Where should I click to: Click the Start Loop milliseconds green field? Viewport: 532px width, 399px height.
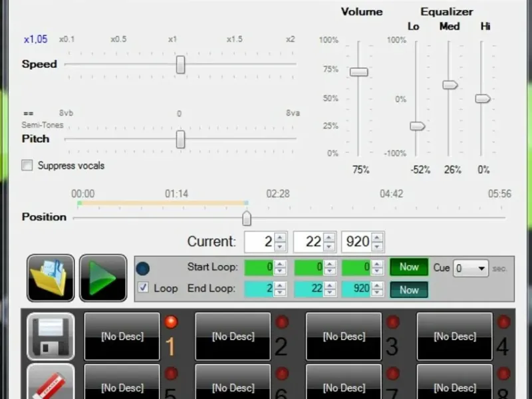(x=357, y=267)
